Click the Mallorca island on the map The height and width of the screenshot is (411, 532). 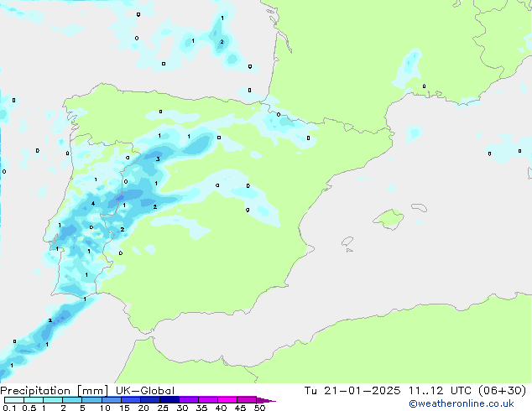tap(389, 219)
